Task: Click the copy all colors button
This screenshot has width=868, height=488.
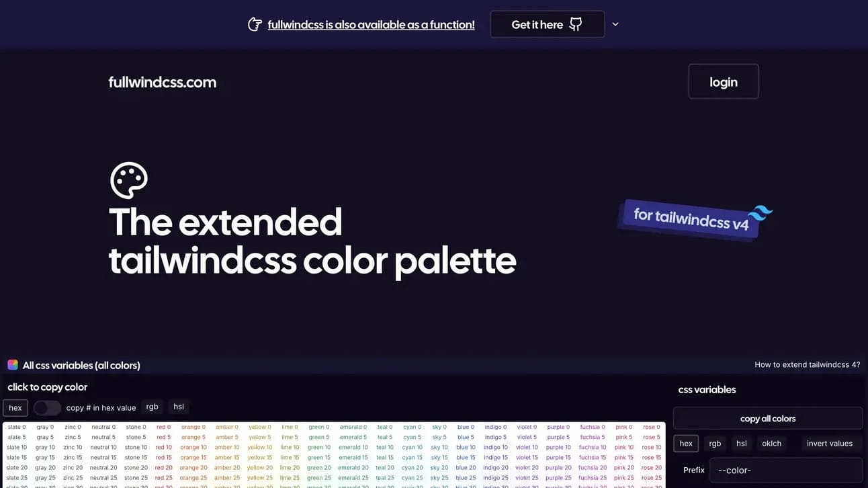Action: (x=768, y=418)
